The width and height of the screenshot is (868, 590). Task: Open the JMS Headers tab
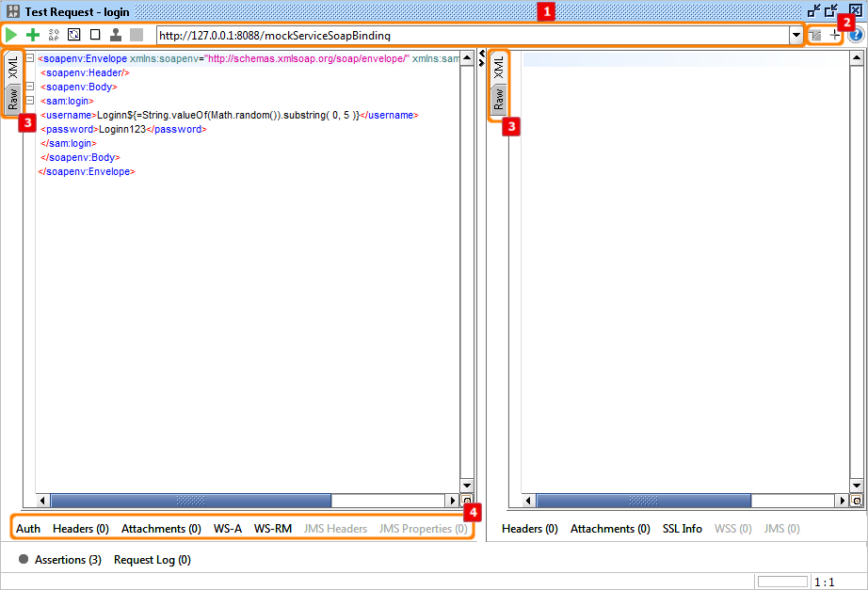335,529
